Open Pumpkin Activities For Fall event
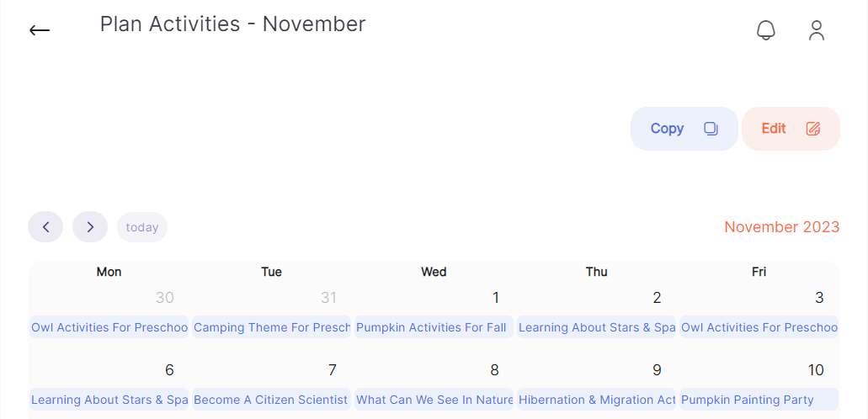 434,327
